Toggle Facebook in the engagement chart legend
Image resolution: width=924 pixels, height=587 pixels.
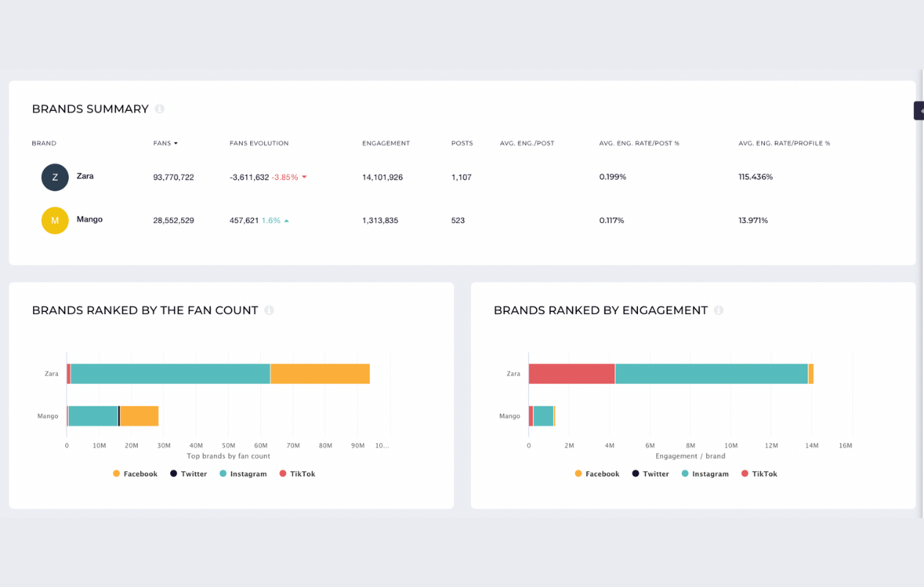(x=597, y=474)
